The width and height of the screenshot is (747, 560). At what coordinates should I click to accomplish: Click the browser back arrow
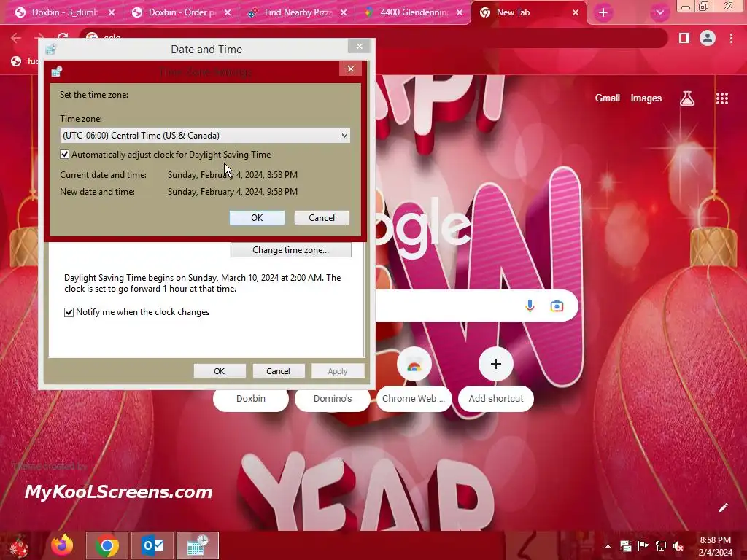16,38
